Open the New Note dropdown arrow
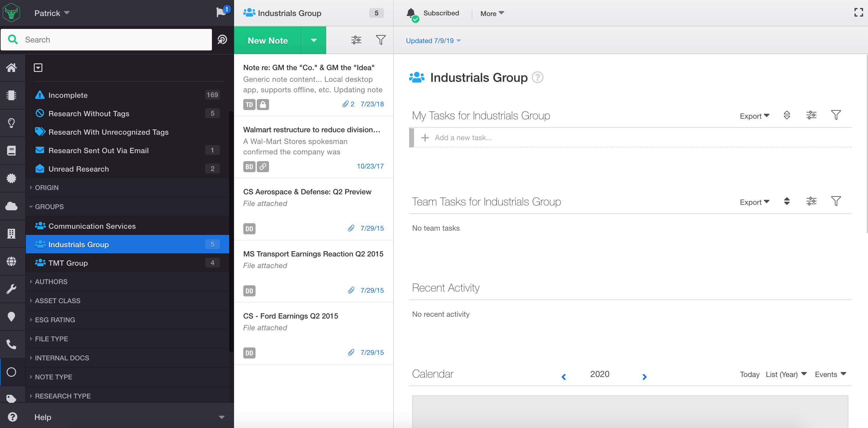 coord(313,41)
